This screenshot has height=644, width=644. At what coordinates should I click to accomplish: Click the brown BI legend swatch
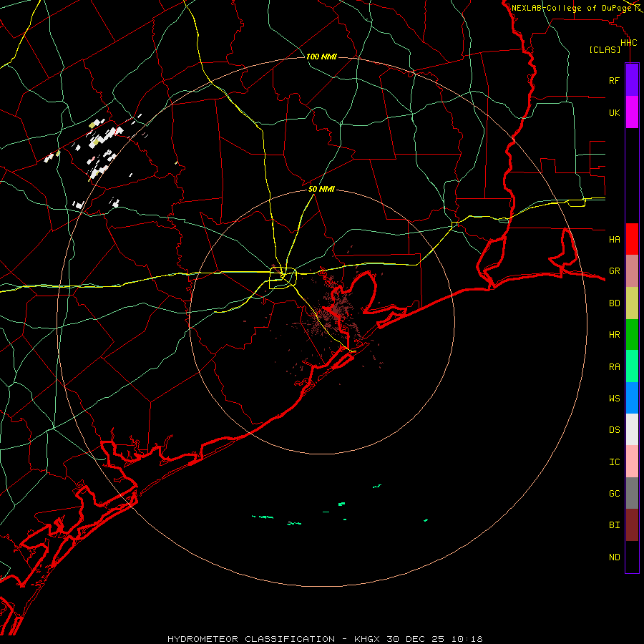tap(632, 525)
